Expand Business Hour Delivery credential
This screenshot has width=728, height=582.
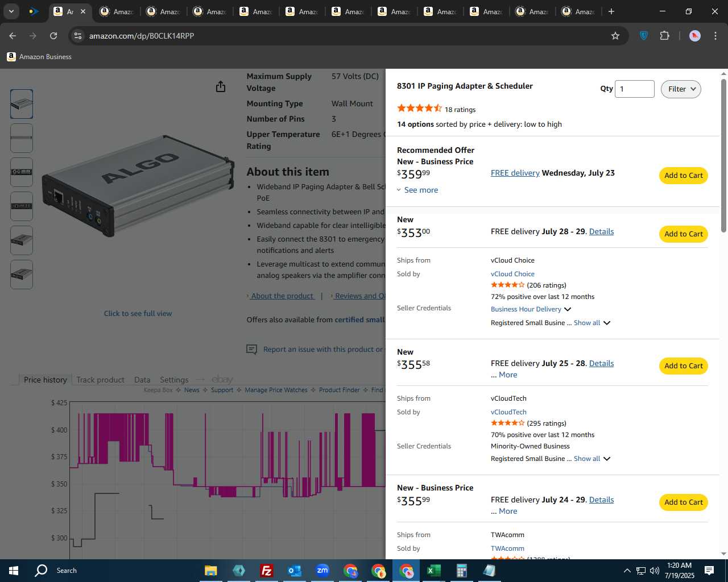click(x=531, y=309)
